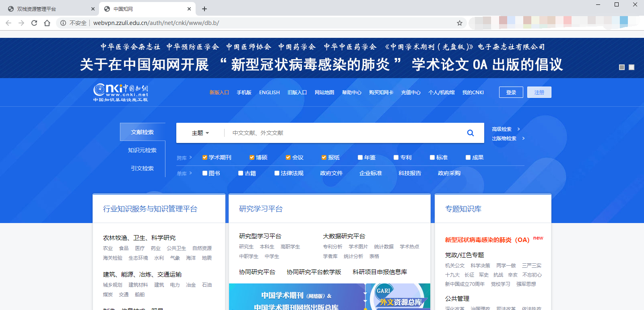This screenshot has height=310, width=644.
Task: Toggle the 报纸 checkbox
Action: tap(324, 157)
